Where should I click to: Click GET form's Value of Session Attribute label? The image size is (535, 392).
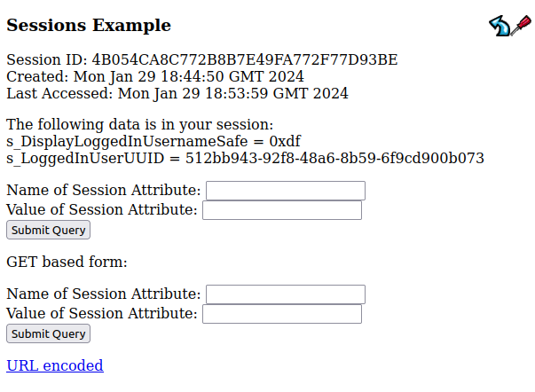click(102, 313)
